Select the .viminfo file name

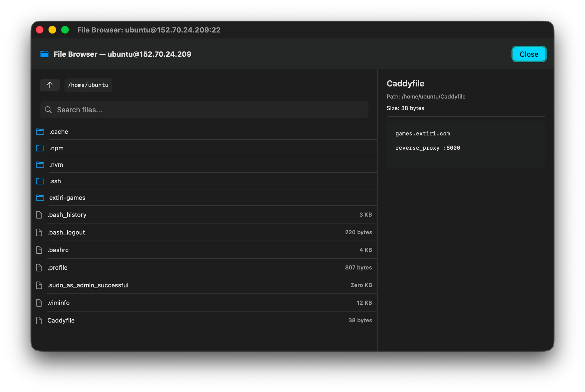point(58,303)
